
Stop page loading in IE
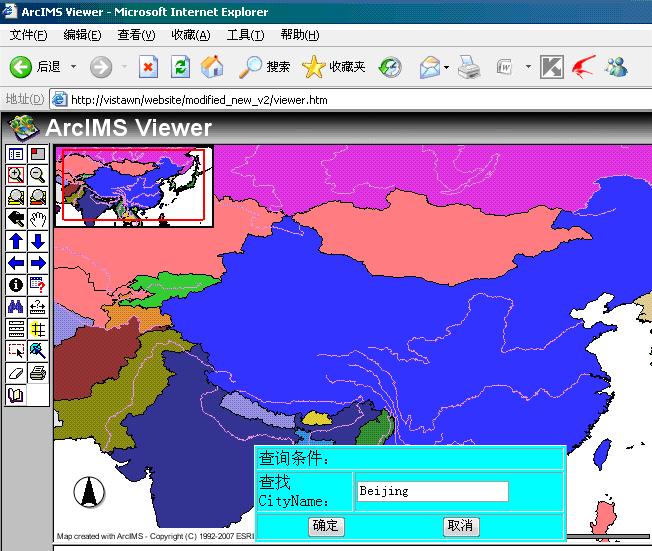[148, 67]
